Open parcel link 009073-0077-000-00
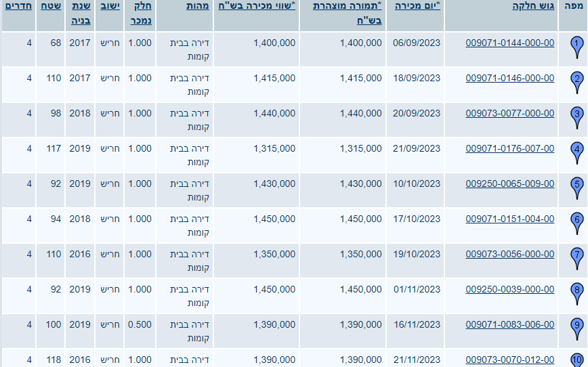The height and width of the screenshot is (367, 588). point(509,113)
